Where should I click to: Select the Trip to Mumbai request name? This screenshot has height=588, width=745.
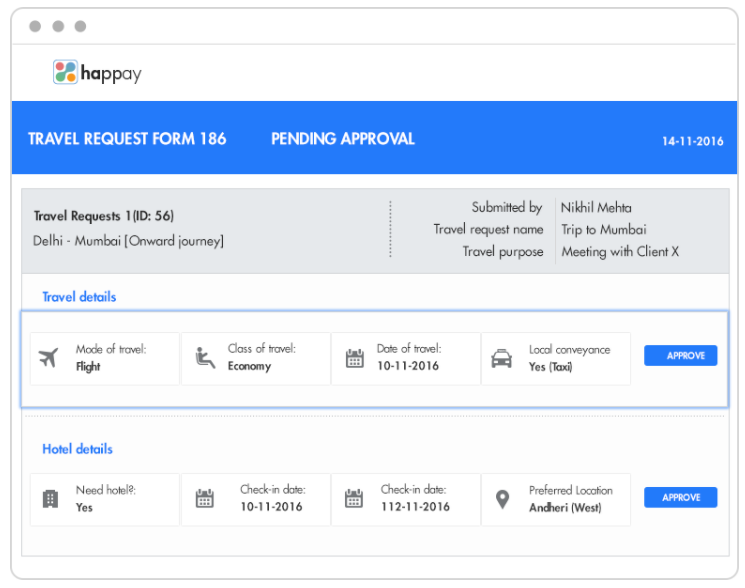[604, 230]
